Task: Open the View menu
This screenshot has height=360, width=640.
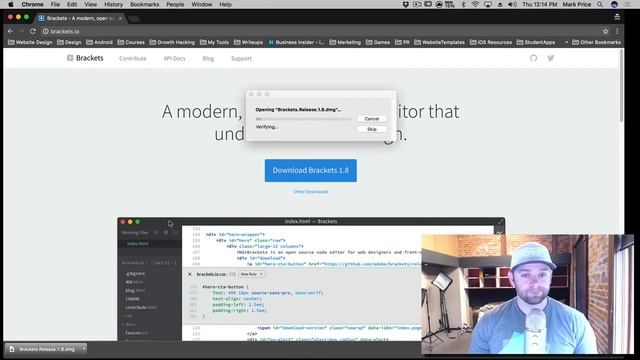Action: pyautogui.click(x=91, y=4)
